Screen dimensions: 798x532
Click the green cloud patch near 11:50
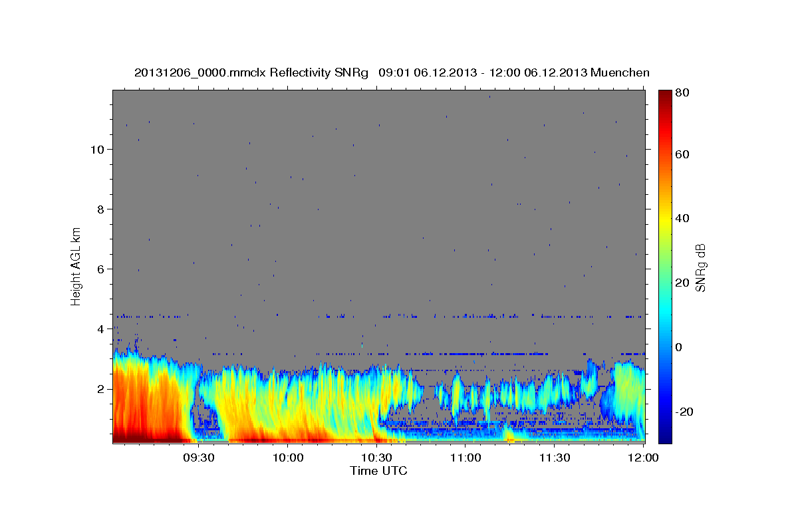[628, 392]
